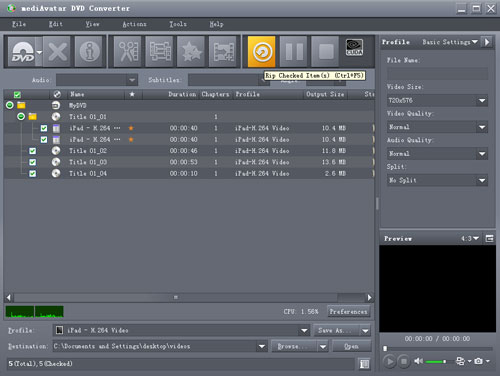Take snapshot with camera icon
Screen dimensions: 500x376
[478, 361]
